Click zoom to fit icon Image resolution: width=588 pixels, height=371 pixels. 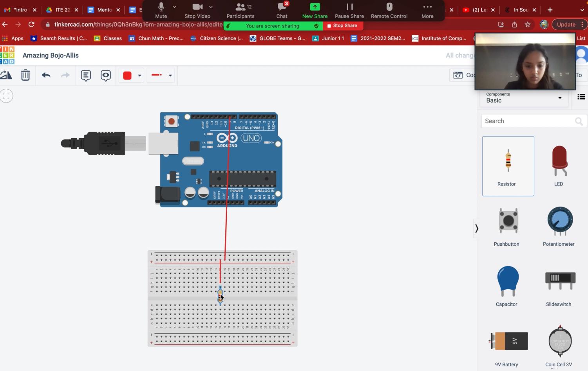(6, 96)
